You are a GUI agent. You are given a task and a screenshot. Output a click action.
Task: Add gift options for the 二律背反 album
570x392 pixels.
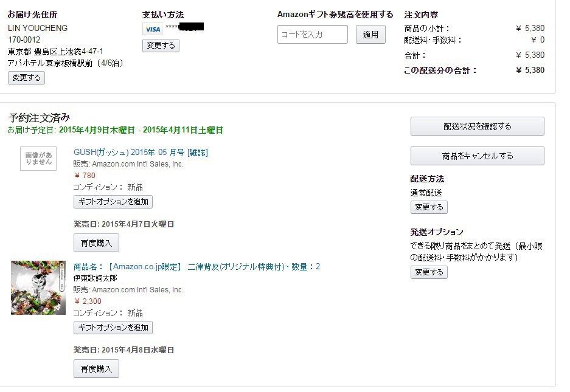coord(113,328)
